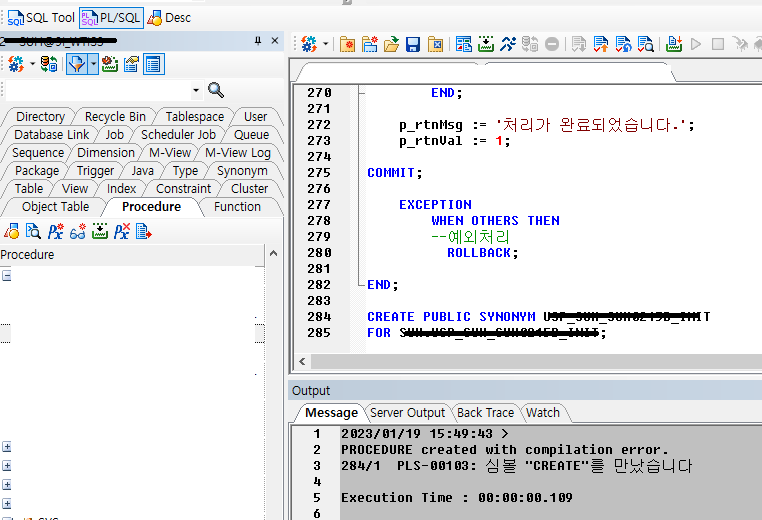Click the magnifier search icon beside filter box
The height and width of the screenshot is (520, 762).
click(215, 90)
